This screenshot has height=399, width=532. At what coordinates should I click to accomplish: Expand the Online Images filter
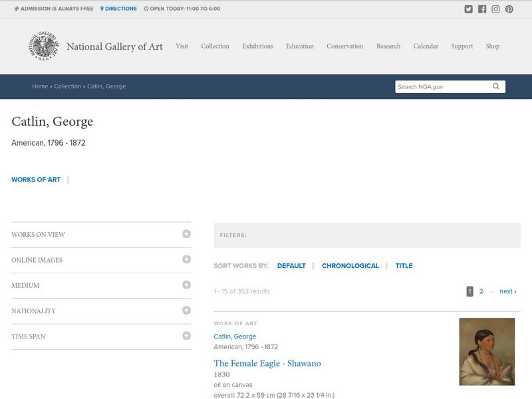[186, 259]
